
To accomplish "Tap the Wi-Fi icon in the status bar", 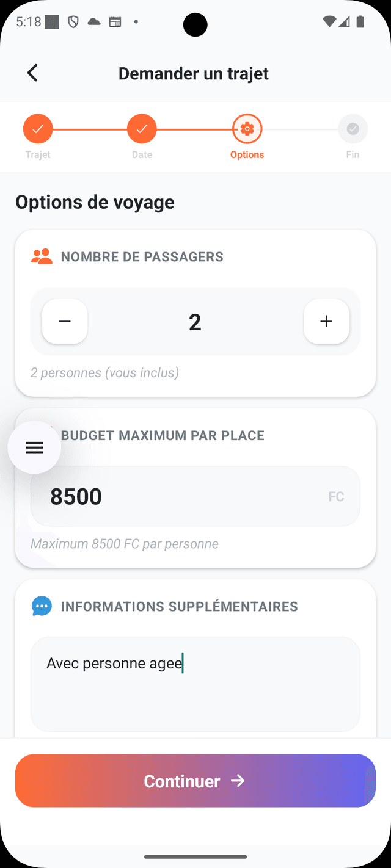I will point(329,21).
